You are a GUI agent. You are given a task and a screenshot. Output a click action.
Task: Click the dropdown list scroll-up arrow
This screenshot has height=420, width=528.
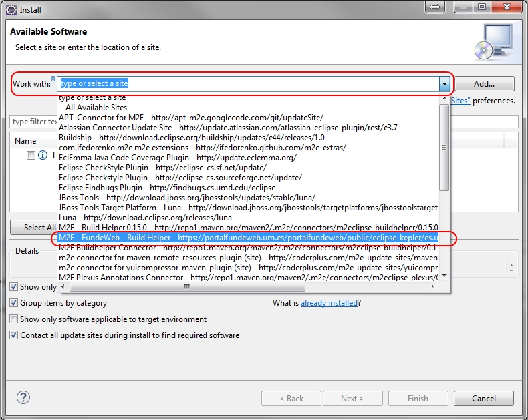click(x=444, y=99)
